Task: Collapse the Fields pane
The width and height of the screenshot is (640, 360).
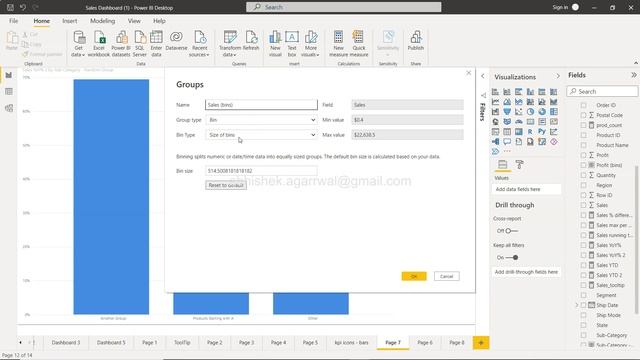Action: (x=633, y=75)
